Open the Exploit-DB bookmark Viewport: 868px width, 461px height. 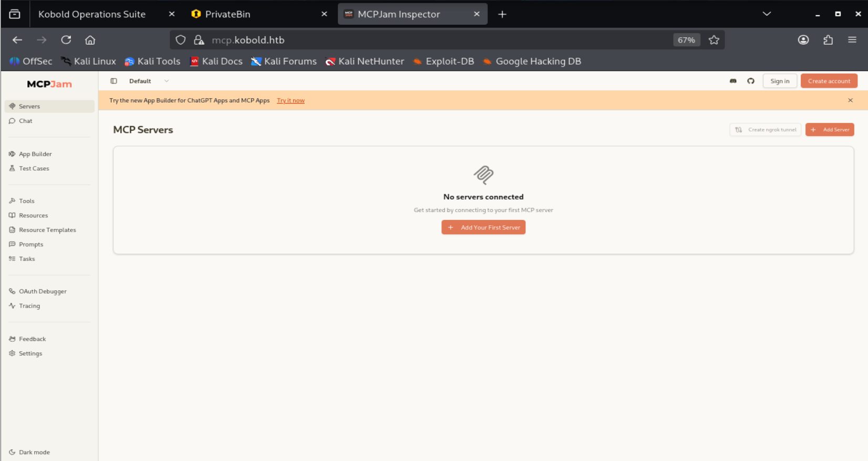click(x=443, y=61)
